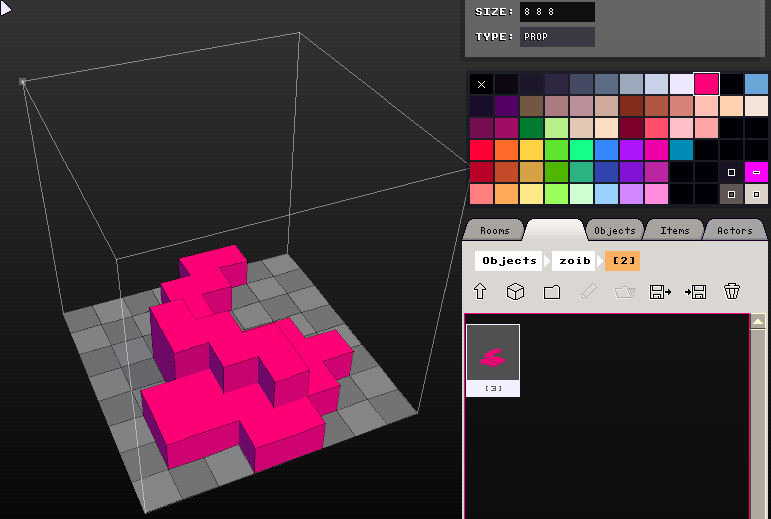Navigate to Objects in the breadcrumb

pyautogui.click(x=509, y=260)
